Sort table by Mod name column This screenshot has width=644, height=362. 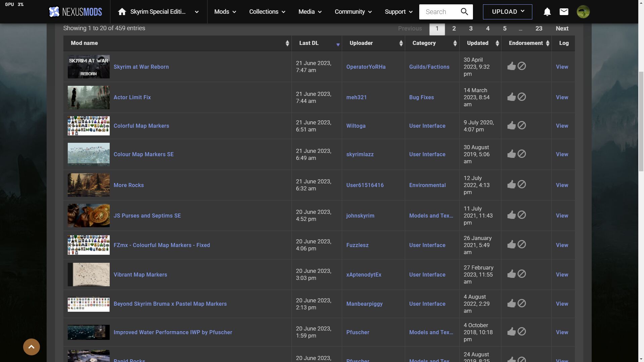tap(177, 43)
